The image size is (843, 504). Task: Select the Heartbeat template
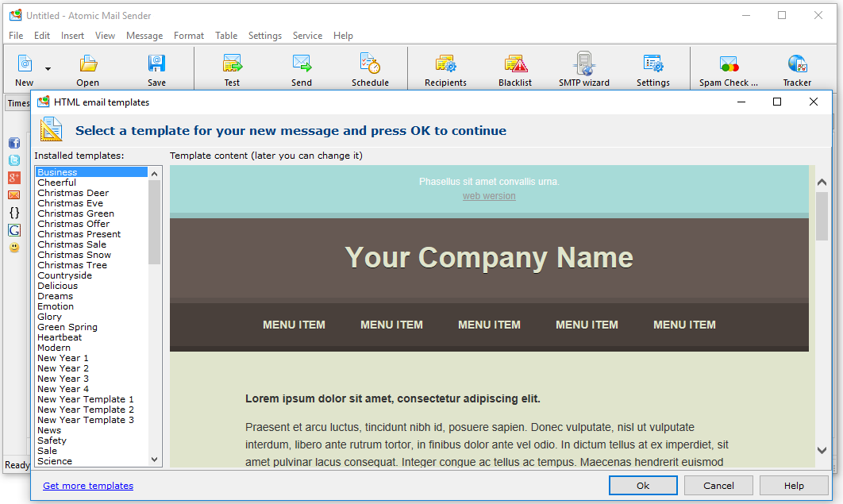(x=91, y=337)
